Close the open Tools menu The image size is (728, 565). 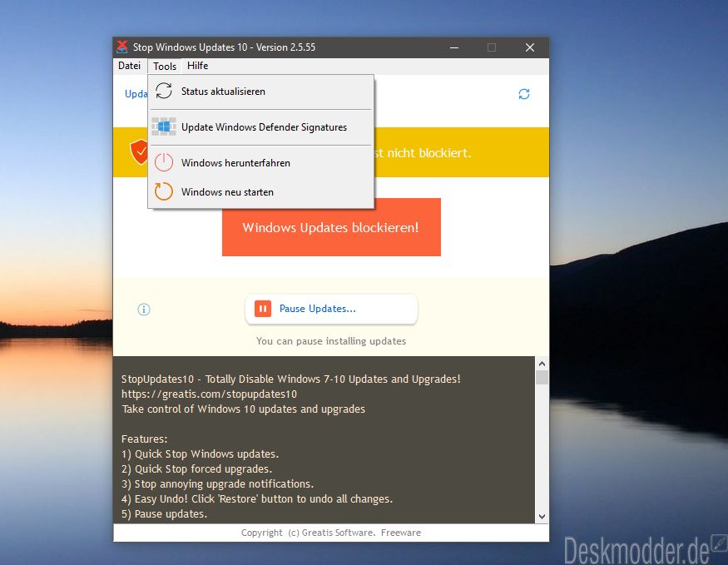[x=165, y=66]
